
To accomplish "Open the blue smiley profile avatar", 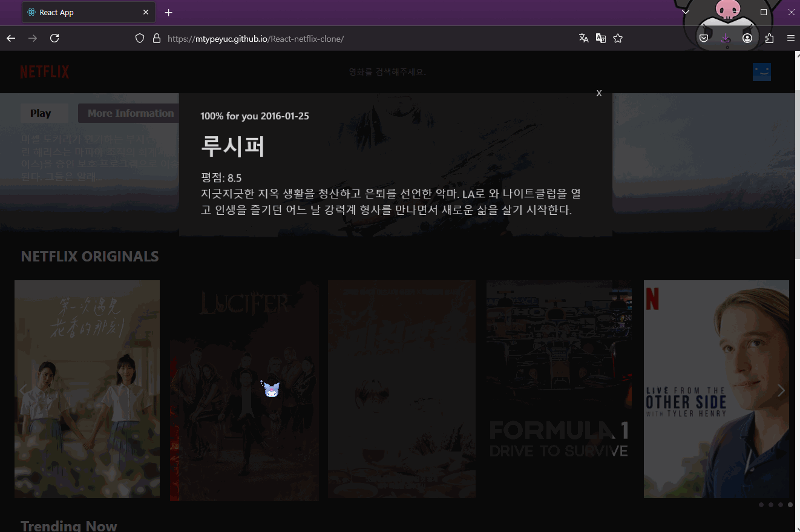I will [x=762, y=72].
